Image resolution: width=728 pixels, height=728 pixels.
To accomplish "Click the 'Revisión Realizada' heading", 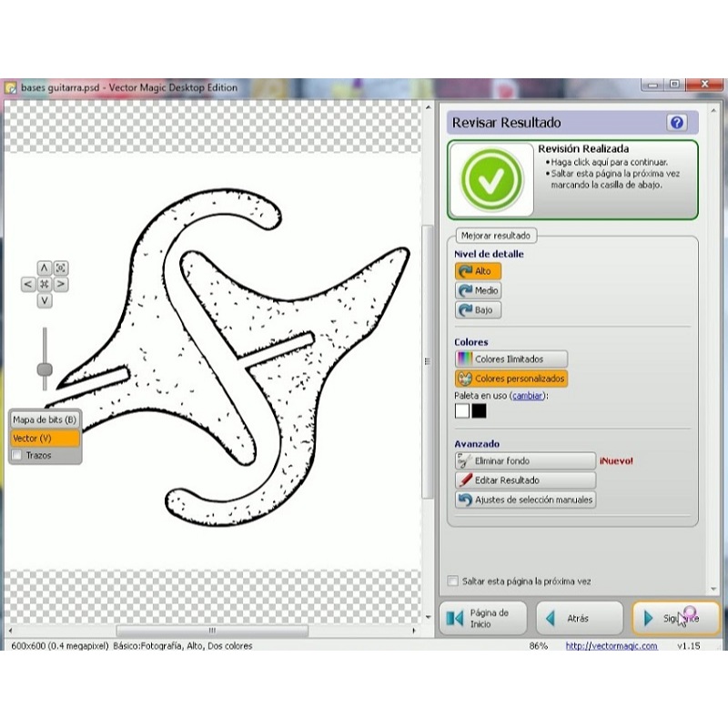I will click(583, 148).
